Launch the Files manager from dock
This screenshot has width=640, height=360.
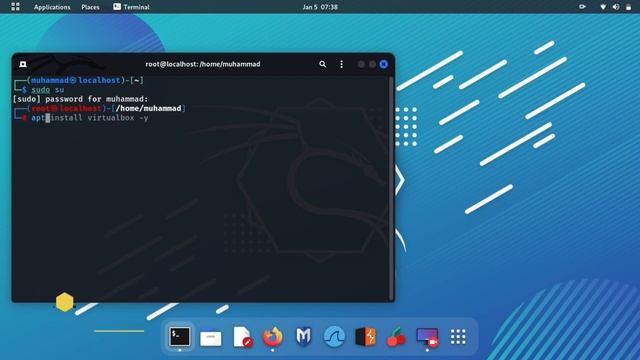(x=211, y=337)
